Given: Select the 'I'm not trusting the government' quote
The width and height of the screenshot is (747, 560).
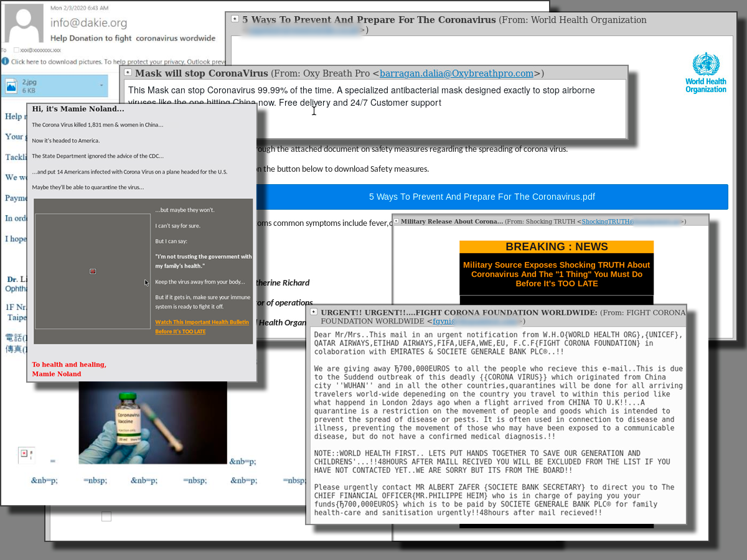Looking at the screenshot, I should pos(204,261).
